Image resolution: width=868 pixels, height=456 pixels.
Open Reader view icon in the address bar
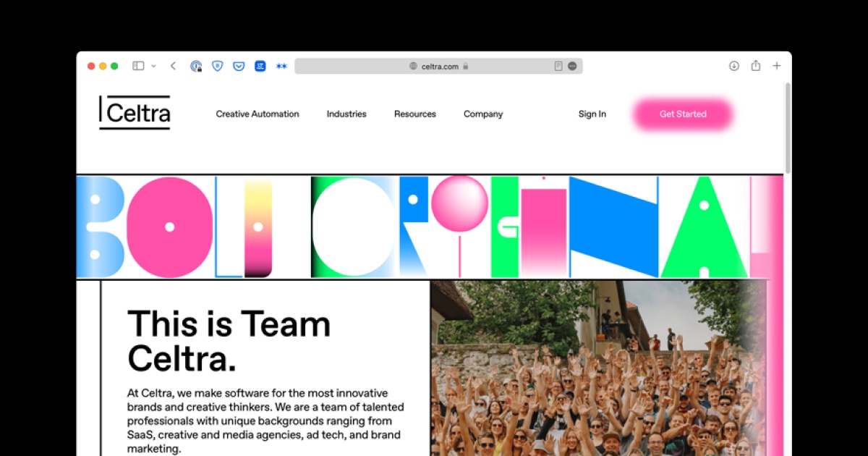(x=558, y=66)
